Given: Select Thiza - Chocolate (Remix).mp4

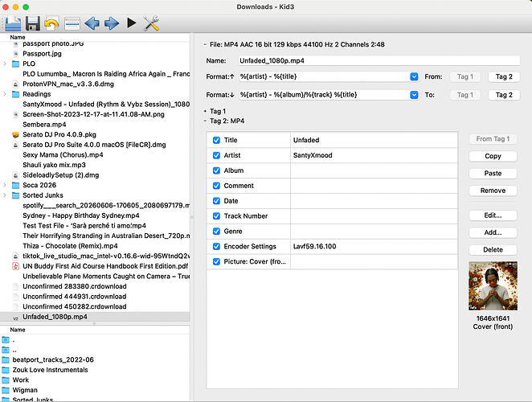Looking at the screenshot, I should (x=70, y=246).
